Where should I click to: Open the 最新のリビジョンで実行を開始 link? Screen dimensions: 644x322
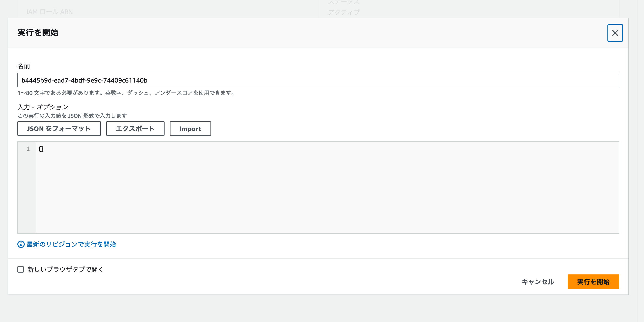pyautogui.click(x=71, y=244)
